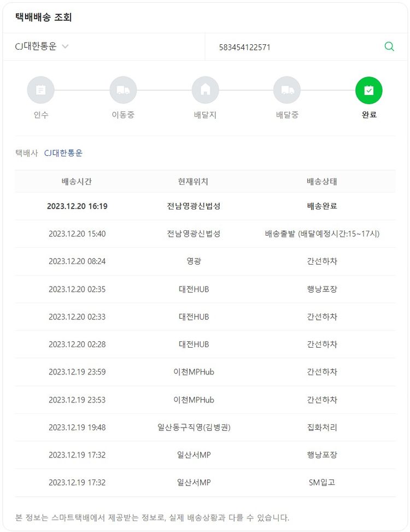
Task: Click the green 완료 completed icon
Action: (x=369, y=90)
